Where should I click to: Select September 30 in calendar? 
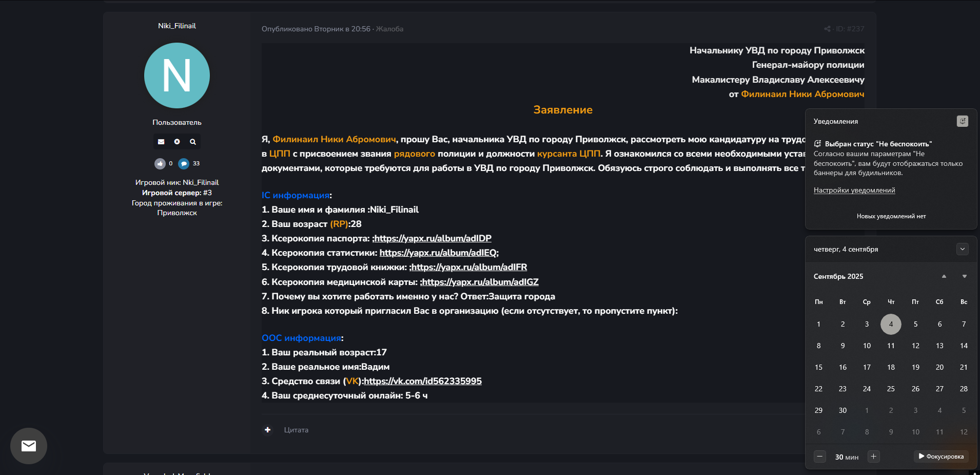[x=842, y=410]
